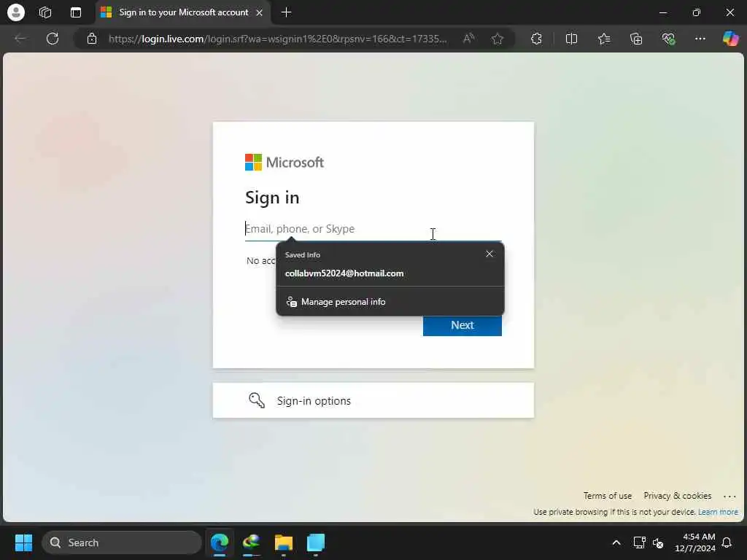Image resolution: width=747 pixels, height=560 pixels.
Task: Open Read aloud icon in address bar
Action: pos(469,39)
